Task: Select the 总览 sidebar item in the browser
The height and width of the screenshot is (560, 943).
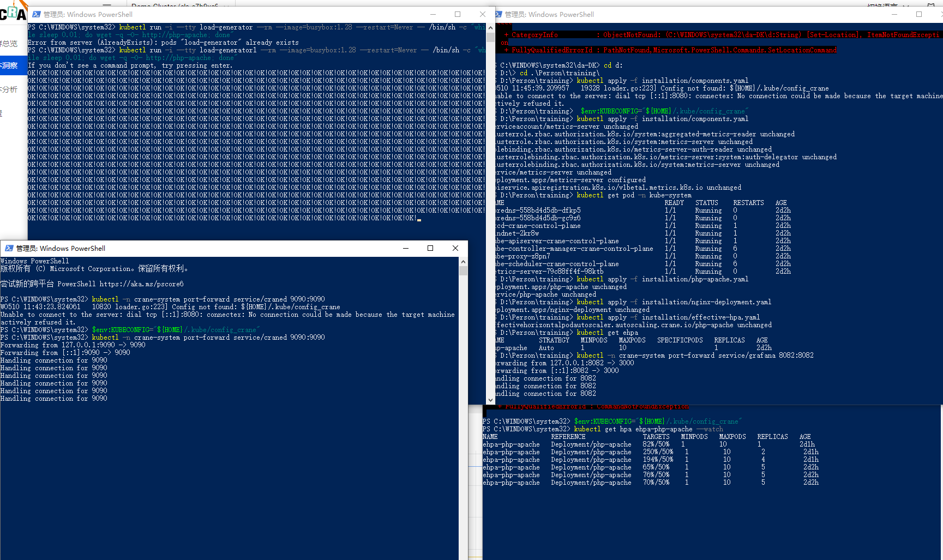Action: tap(9, 44)
